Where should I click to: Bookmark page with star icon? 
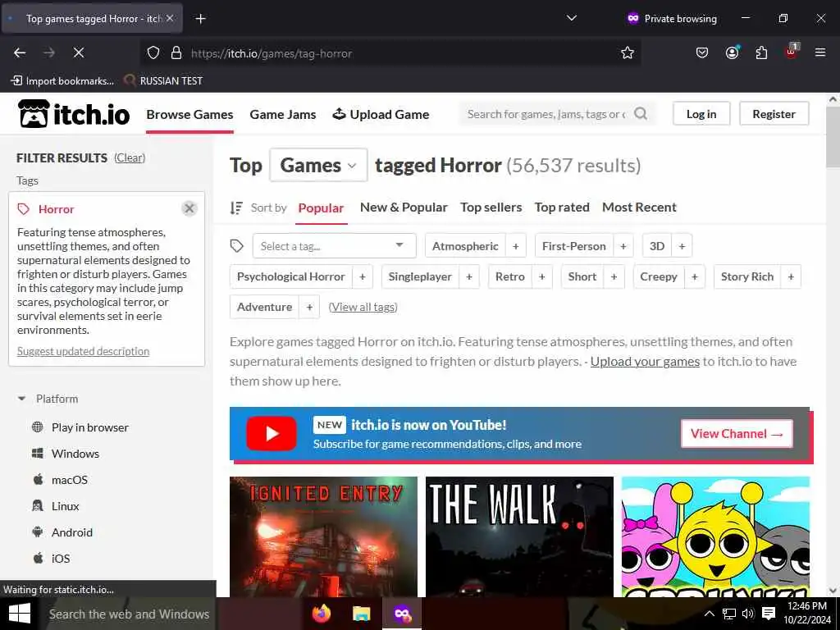point(628,53)
